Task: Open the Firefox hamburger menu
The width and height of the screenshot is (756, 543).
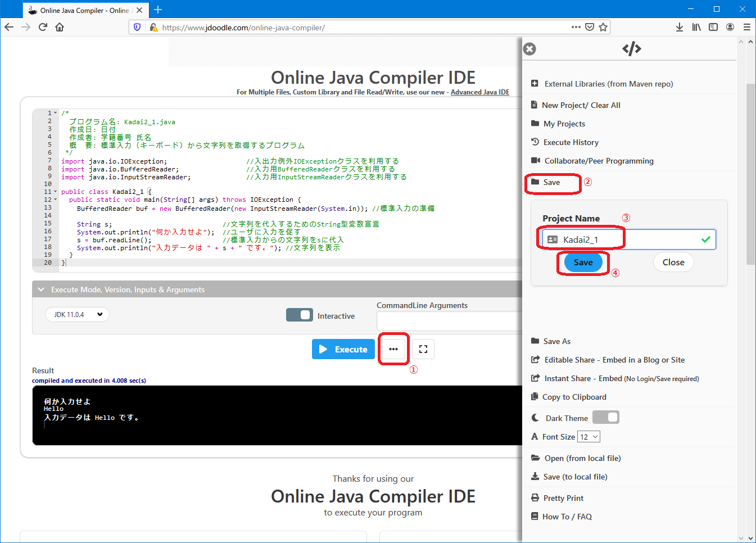Action: 747,27
